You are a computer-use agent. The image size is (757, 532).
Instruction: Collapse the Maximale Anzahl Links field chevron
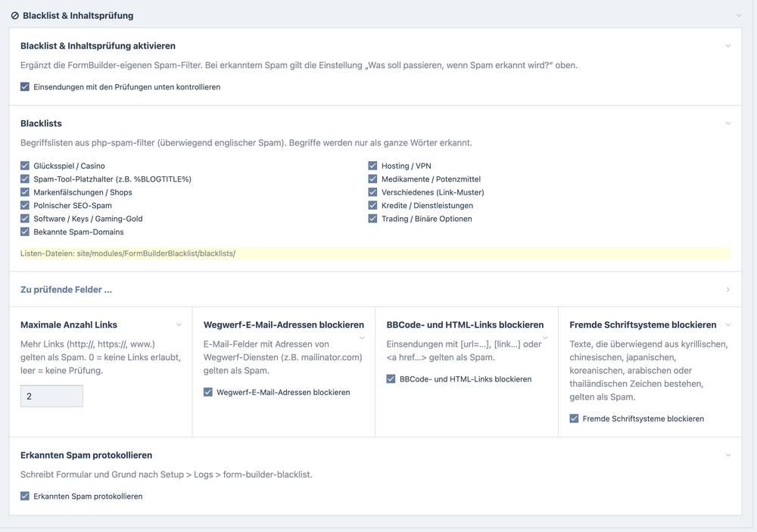[x=179, y=325]
